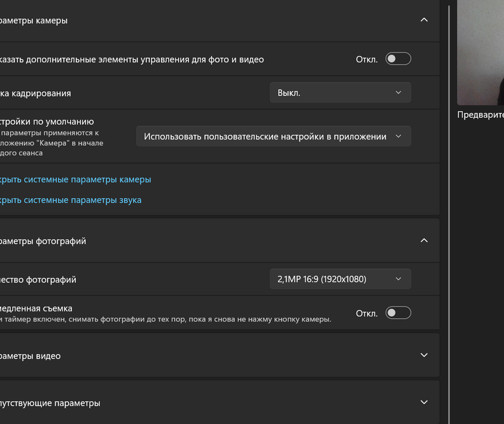Click chevron arrow in framing grid dropdown
This screenshot has height=424, width=504.
[399, 92]
